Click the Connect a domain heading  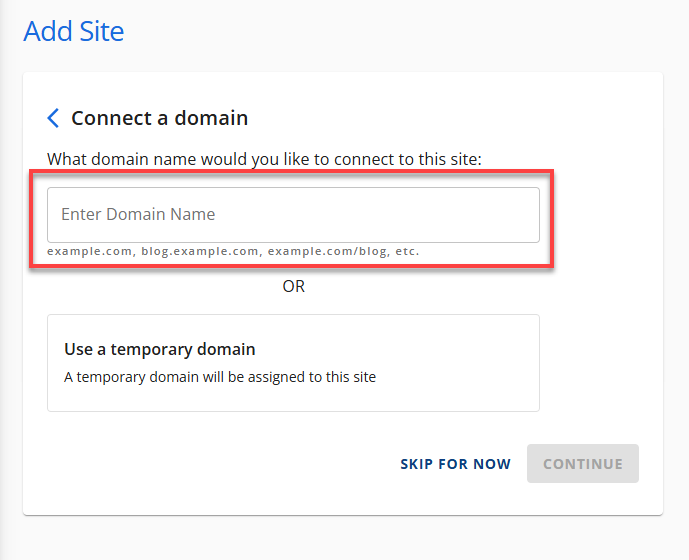(159, 118)
